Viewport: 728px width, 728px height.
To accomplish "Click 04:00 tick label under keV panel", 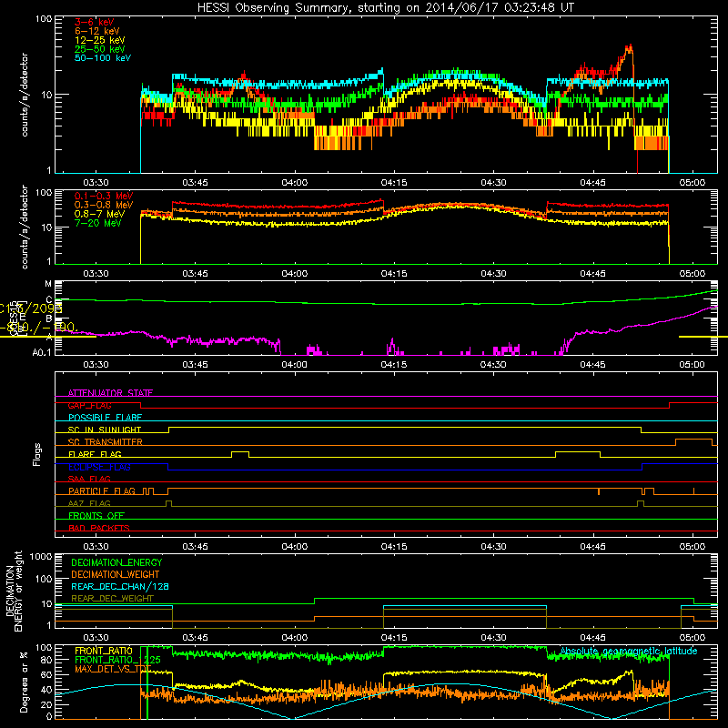I will pyautogui.click(x=294, y=183).
